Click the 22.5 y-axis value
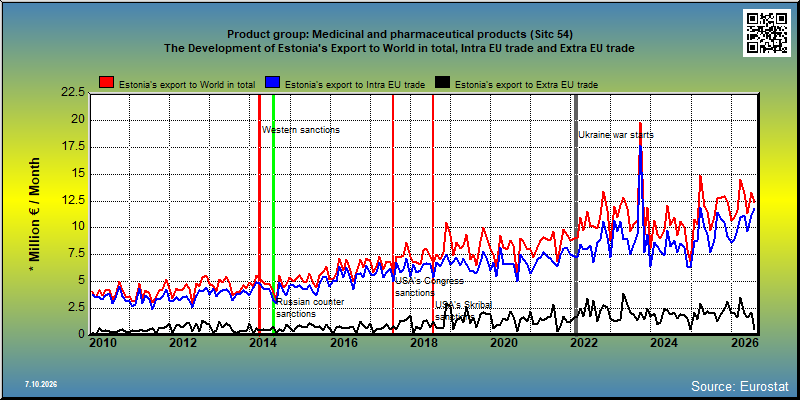Viewport: 800px width, 400px height. tap(71, 92)
